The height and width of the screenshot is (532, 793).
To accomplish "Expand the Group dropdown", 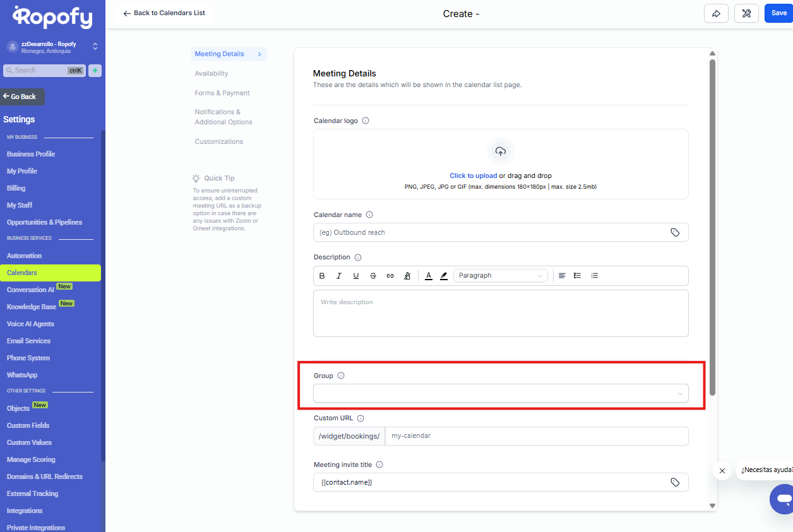I will [x=500, y=393].
